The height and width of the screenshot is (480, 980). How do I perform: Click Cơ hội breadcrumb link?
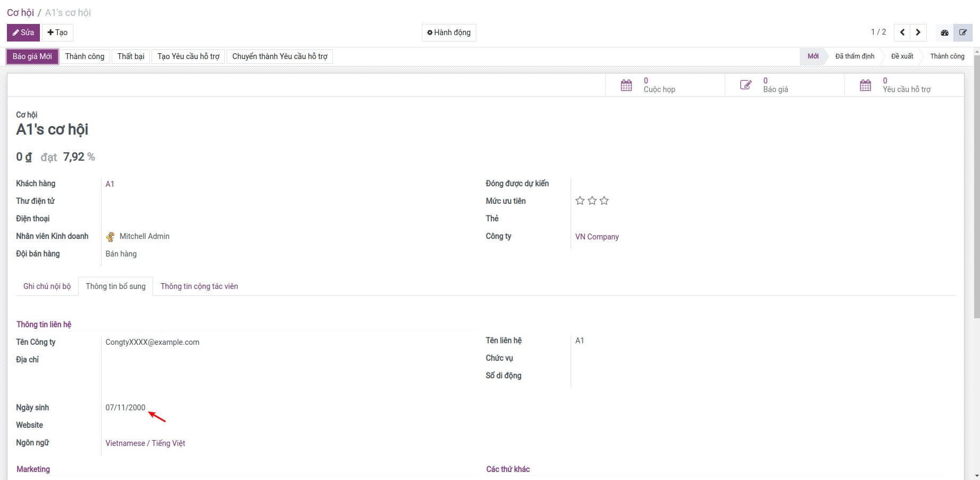(x=20, y=13)
